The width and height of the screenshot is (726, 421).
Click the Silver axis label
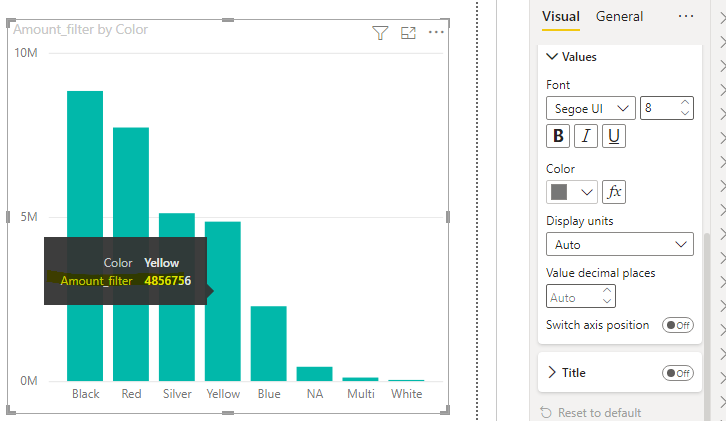tap(177, 394)
